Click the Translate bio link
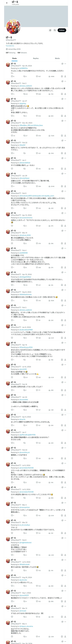 [10, 46]
